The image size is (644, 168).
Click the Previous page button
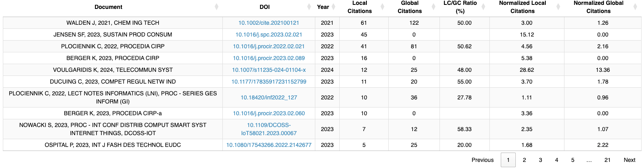click(482, 160)
